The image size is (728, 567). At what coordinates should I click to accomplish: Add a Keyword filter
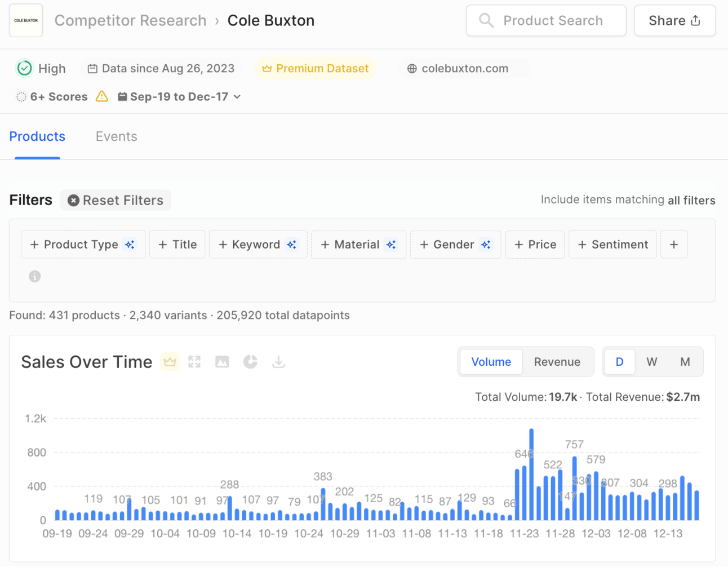click(x=258, y=245)
